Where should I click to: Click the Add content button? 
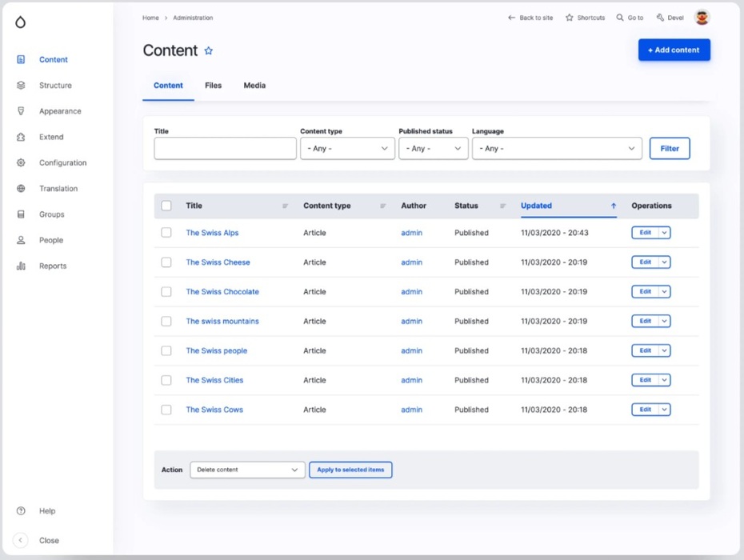674,50
